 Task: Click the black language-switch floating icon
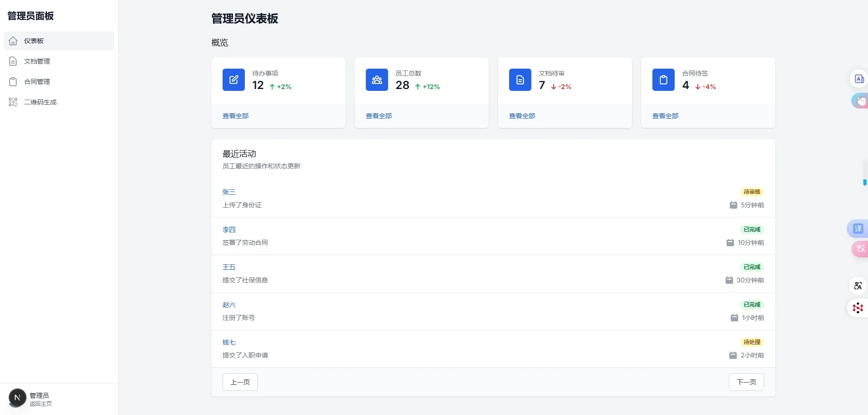pyautogui.click(x=858, y=286)
